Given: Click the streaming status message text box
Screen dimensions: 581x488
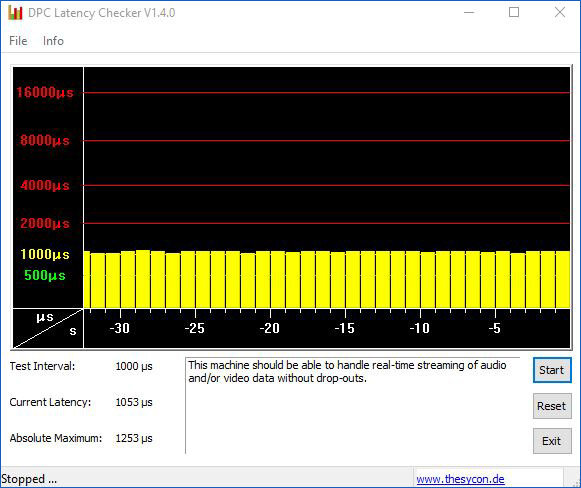Looking at the screenshot, I should 352,405.
